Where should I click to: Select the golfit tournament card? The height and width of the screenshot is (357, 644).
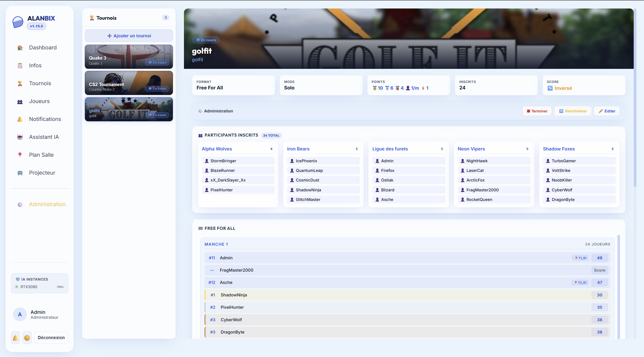coord(129,109)
